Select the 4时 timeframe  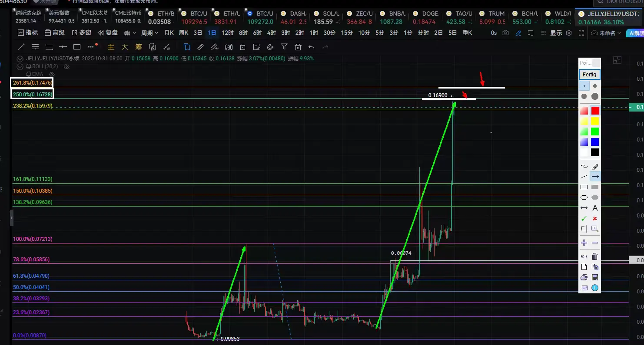(x=272, y=33)
